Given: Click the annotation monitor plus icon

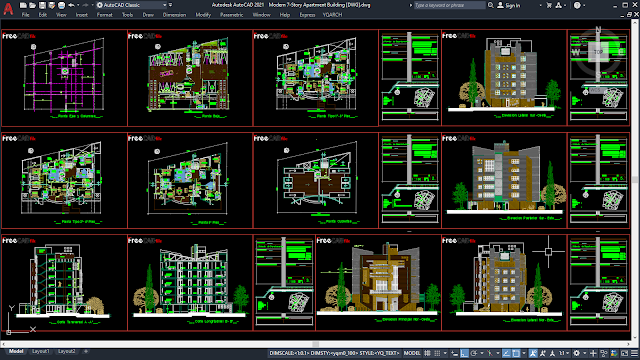Looking at the screenshot, I should tap(593, 353).
